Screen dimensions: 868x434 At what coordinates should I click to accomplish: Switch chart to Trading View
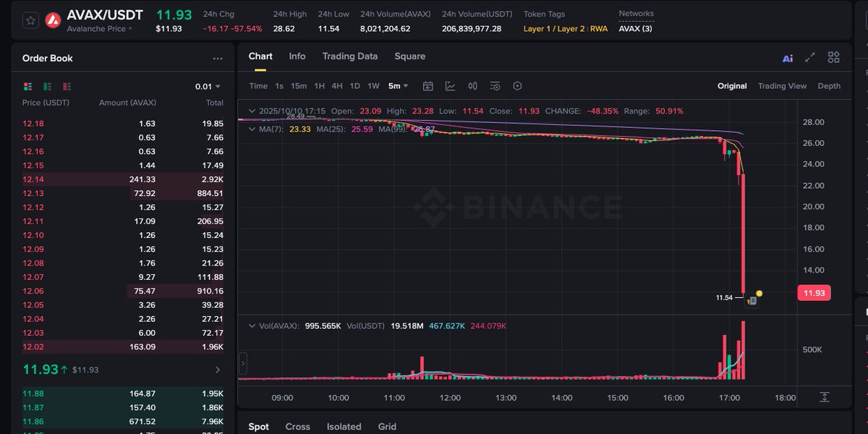click(x=782, y=86)
